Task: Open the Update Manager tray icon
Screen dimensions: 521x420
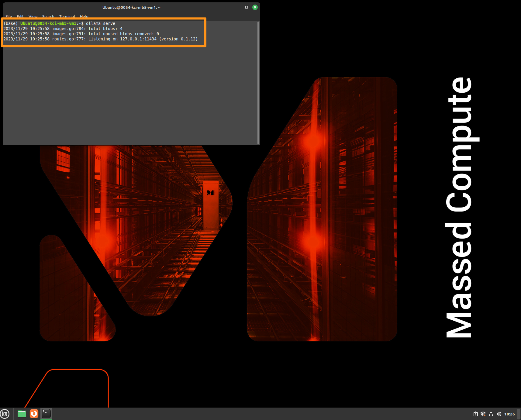Action: pos(475,414)
